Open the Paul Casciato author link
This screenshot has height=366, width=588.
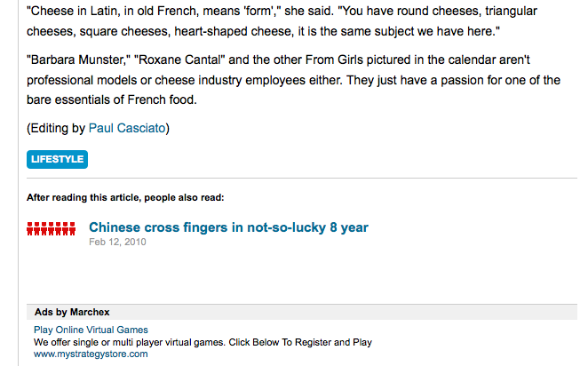126,129
